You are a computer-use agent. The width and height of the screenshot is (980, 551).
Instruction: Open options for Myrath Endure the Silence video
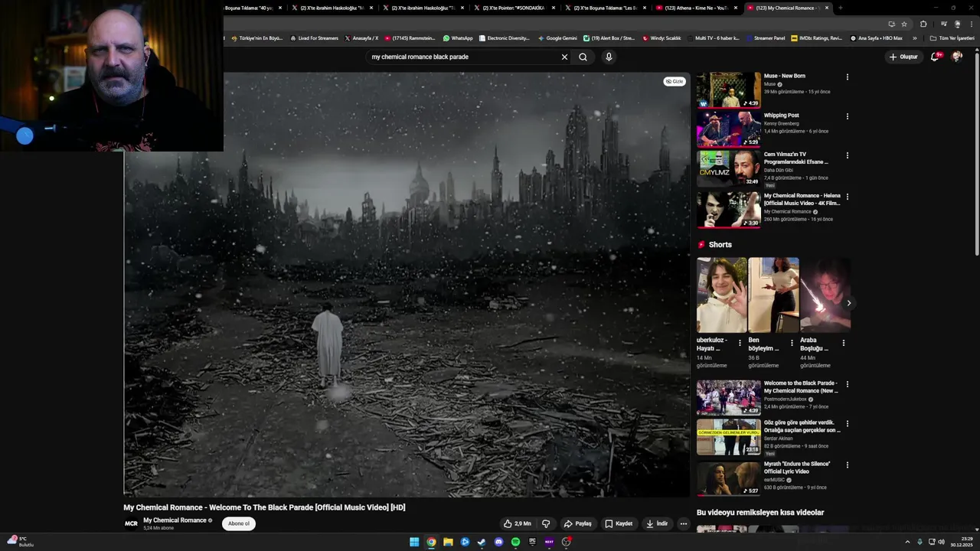click(x=847, y=465)
